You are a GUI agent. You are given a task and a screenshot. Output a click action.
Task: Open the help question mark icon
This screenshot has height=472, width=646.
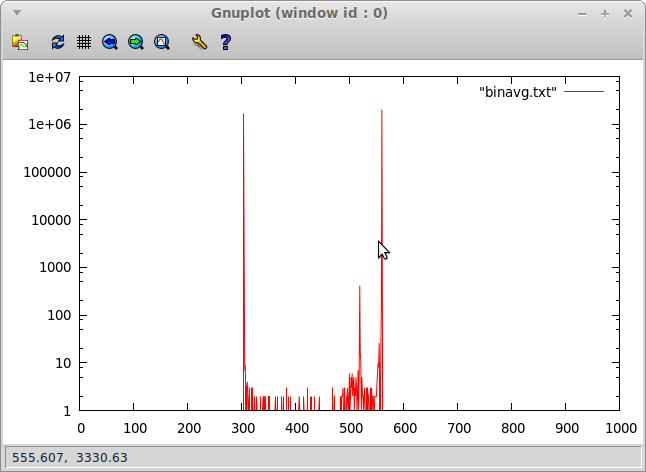coord(225,42)
